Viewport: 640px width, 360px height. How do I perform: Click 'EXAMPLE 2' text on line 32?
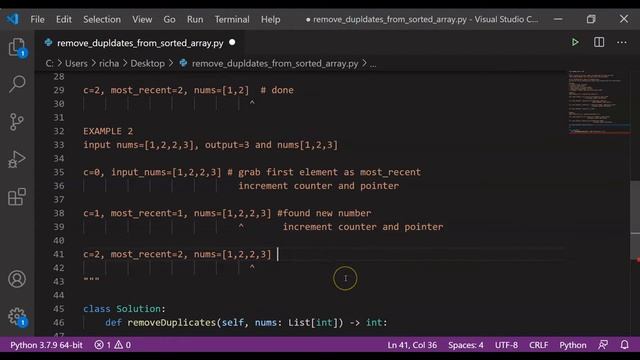click(108, 131)
